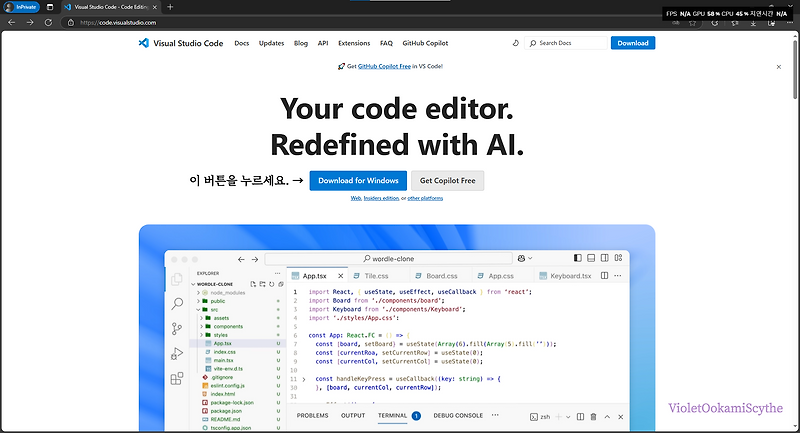Open the Extensions page
The image size is (800, 433).
click(x=354, y=43)
